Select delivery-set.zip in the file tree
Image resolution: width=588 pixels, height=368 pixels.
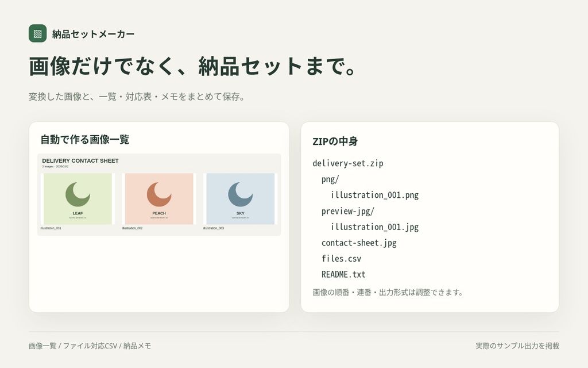tap(348, 163)
